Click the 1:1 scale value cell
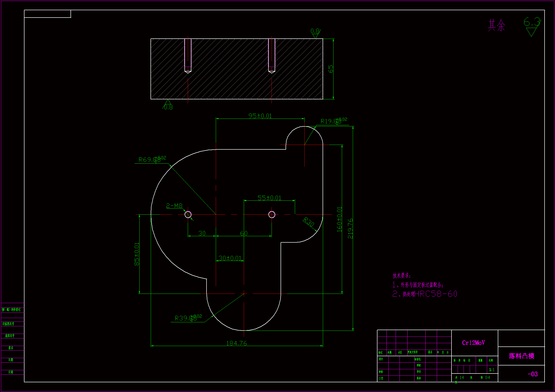Image resolution: width=555 pixels, height=392 pixels. click(492, 370)
